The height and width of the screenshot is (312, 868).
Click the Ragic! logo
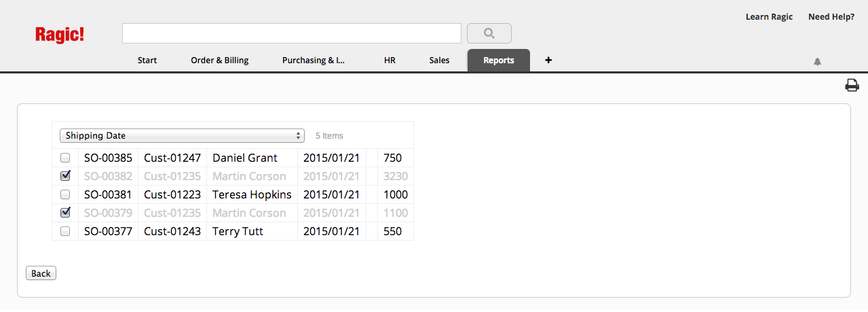coord(60,35)
